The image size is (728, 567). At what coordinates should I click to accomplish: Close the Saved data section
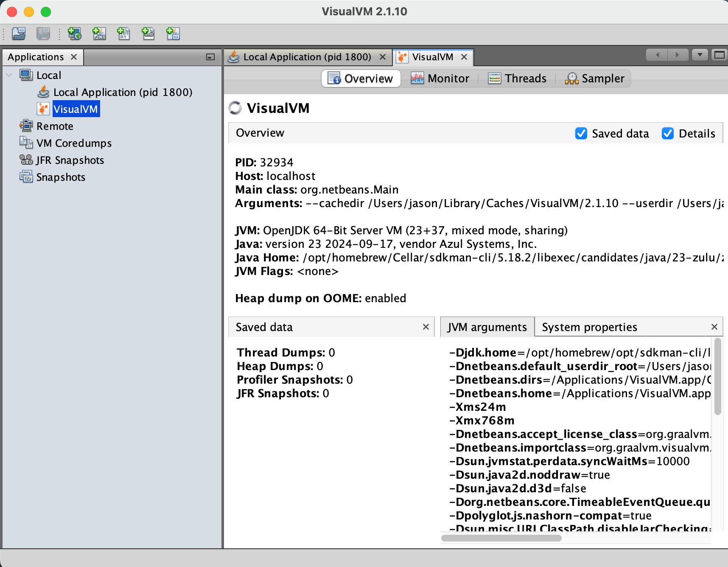tap(426, 327)
